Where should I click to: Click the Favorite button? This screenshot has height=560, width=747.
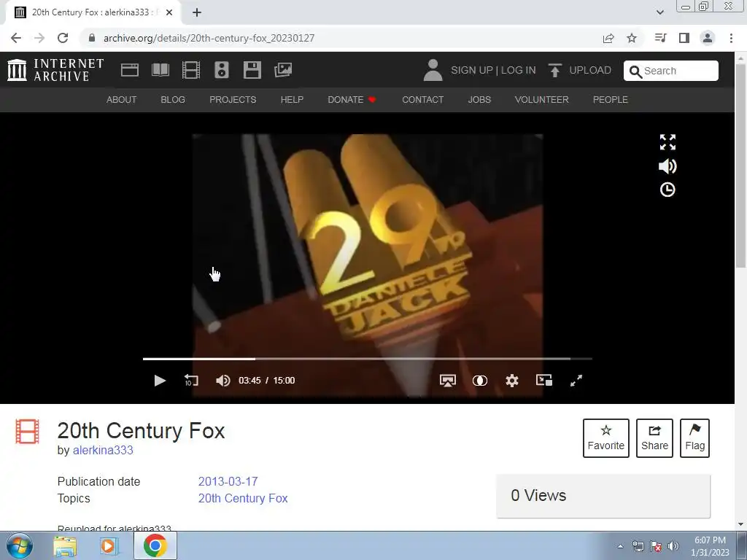click(x=606, y=438)
